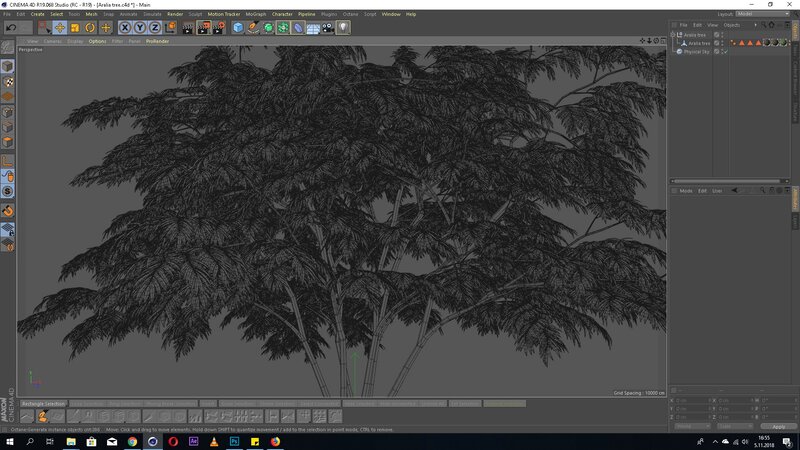Select the Rotate tool
The height and width of the screenshot is (450, 800).
pos(90,28)
